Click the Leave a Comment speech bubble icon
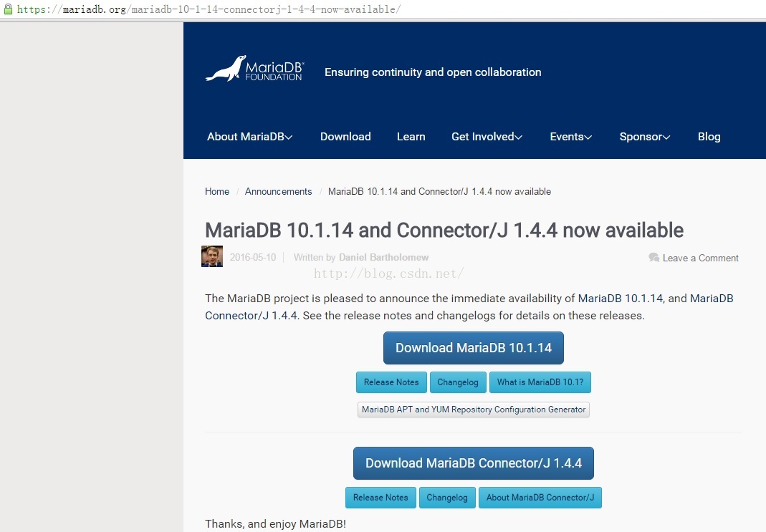766x532 pixels. (x=654, y=257)
